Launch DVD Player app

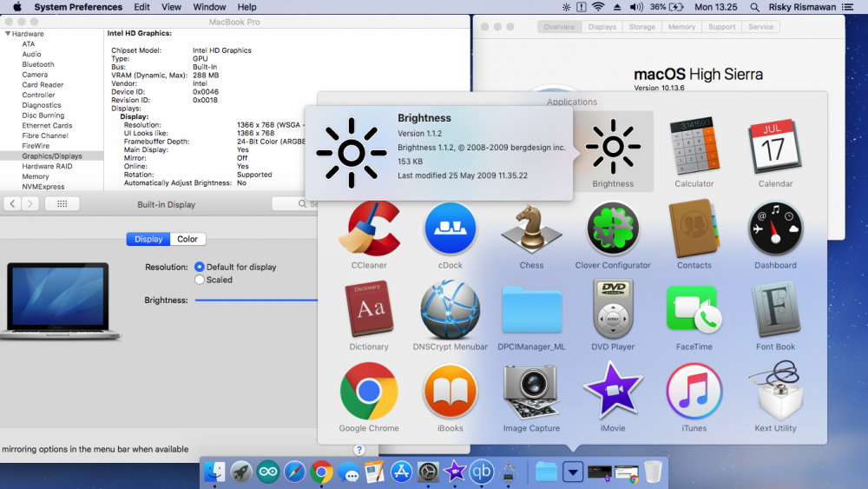[x=612, y=309]
